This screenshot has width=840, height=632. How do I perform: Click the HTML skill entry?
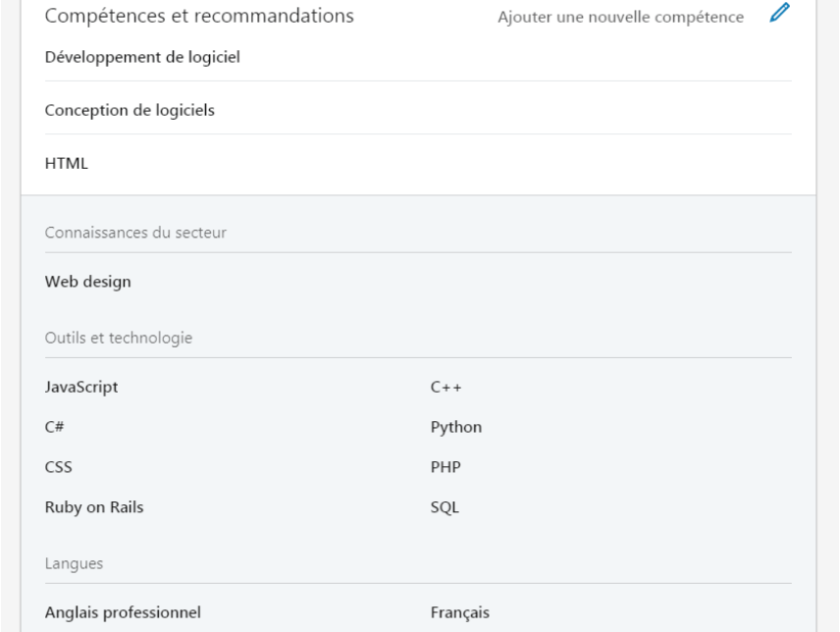tap(67, 163)
